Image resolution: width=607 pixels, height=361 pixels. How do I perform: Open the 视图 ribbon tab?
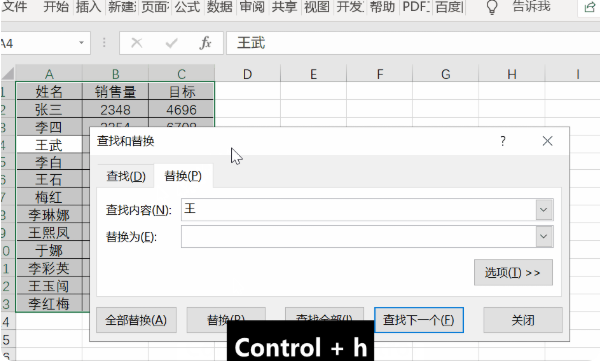coord(317,7)
